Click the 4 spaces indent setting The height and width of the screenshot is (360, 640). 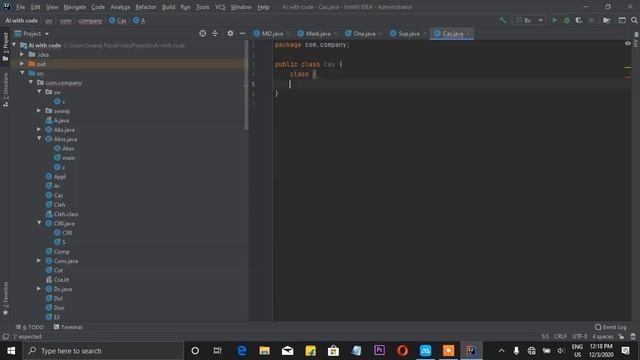pos(603,337)
